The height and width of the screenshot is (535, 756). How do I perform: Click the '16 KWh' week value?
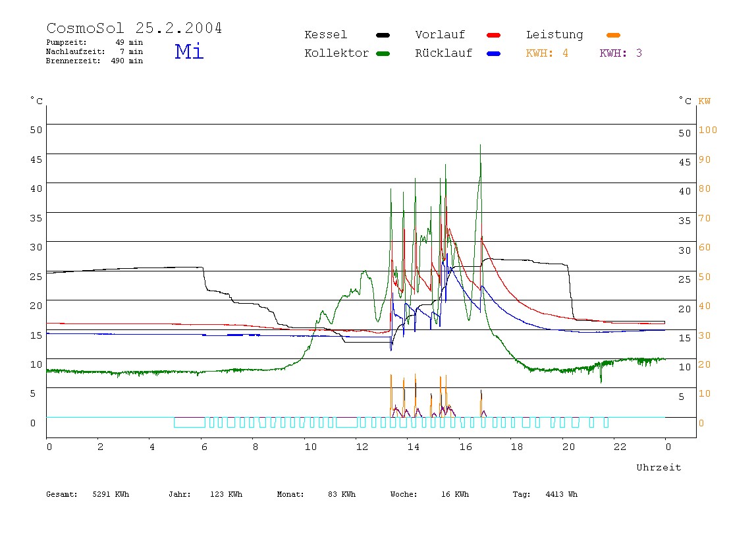tap(454, 494)
